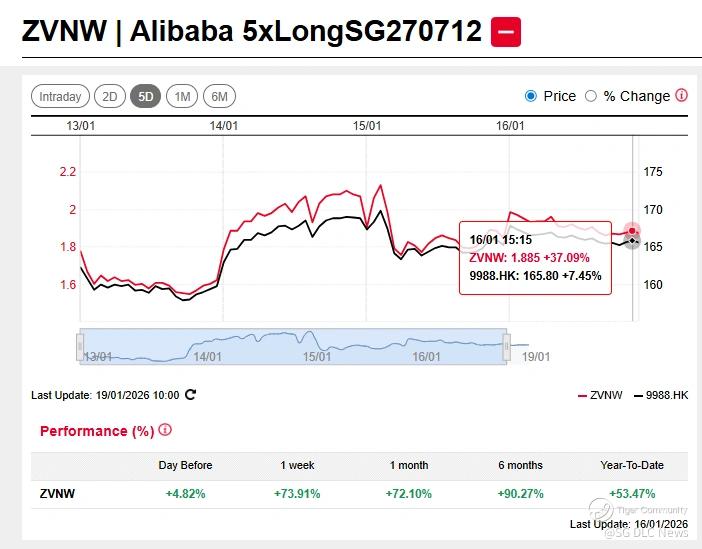The image size is (702, 549).
Task: Switch to the Intraday chart tab
Action: 60,97
